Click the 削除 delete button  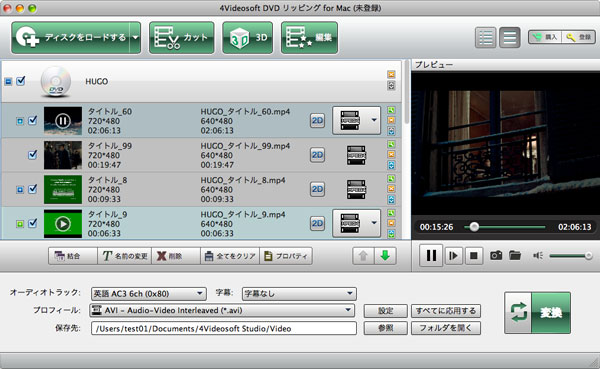176,256
